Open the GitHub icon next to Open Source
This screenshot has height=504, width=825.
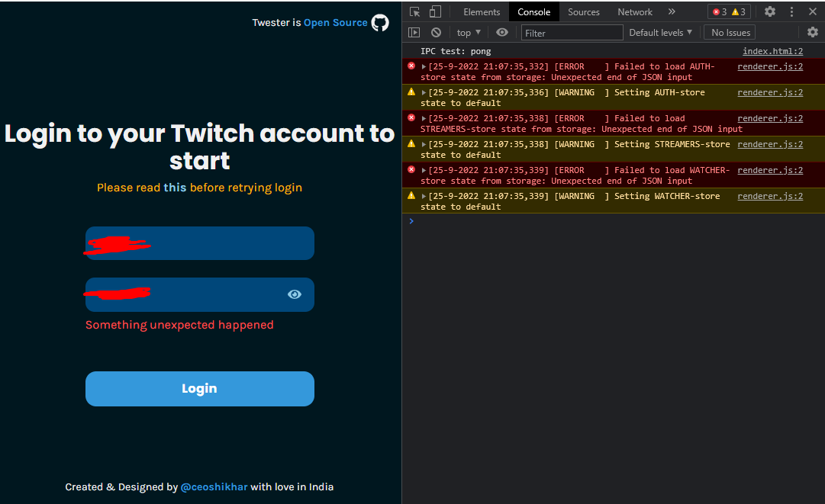pyautogui.click(x=380, y=23)
